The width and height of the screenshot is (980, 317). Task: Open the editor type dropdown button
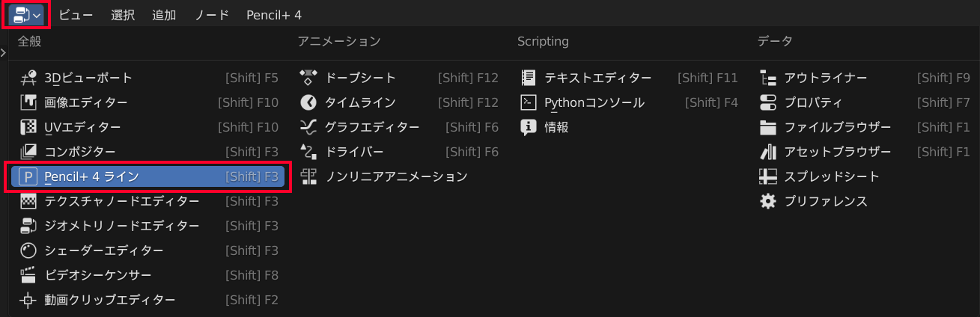(x=25, y=15)
